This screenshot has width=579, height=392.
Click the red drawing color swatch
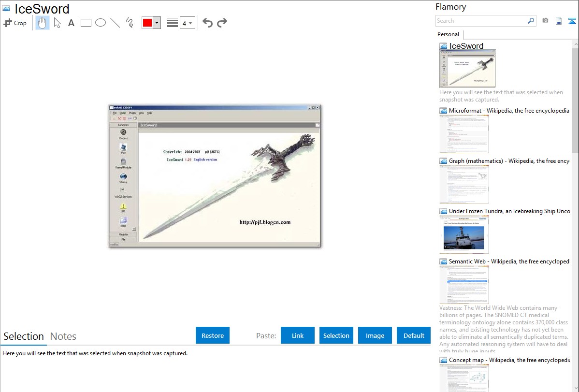(x=147, y=23)
